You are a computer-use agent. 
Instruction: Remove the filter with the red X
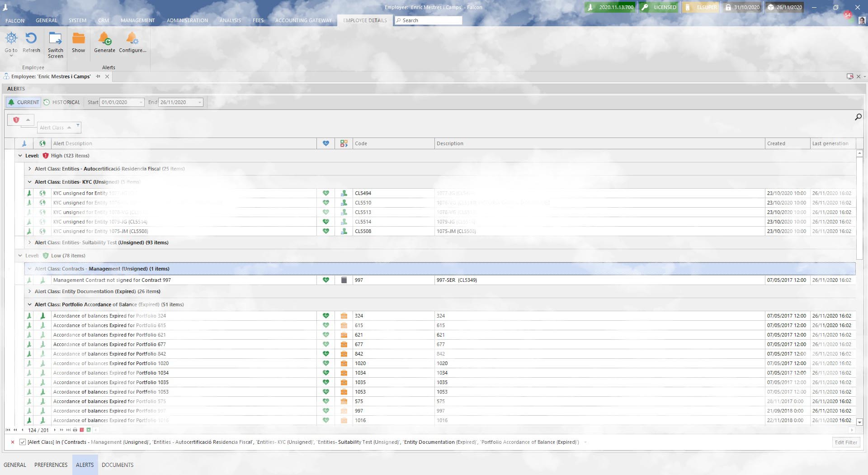coord(13,442)
